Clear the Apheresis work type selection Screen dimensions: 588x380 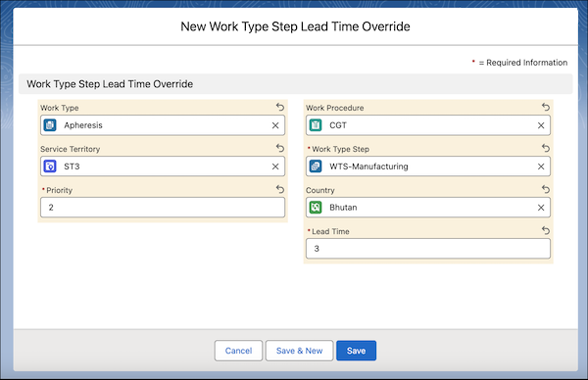[275, 125]
